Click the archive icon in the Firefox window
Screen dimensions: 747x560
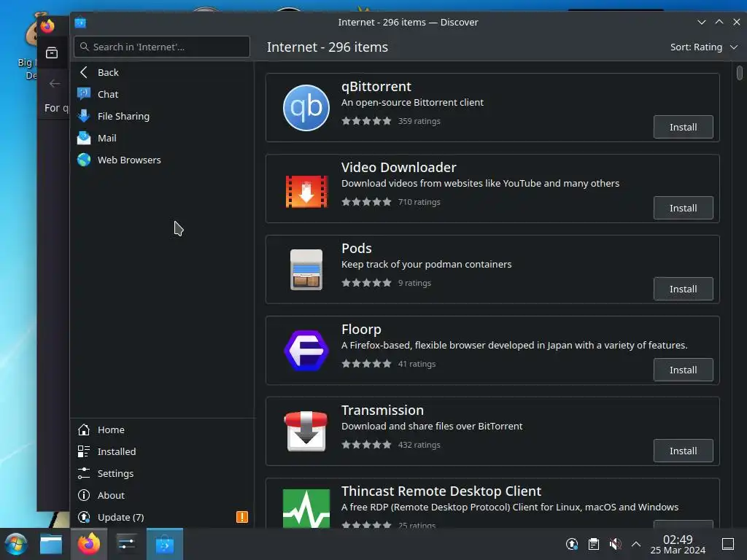[x=52, y=52]
